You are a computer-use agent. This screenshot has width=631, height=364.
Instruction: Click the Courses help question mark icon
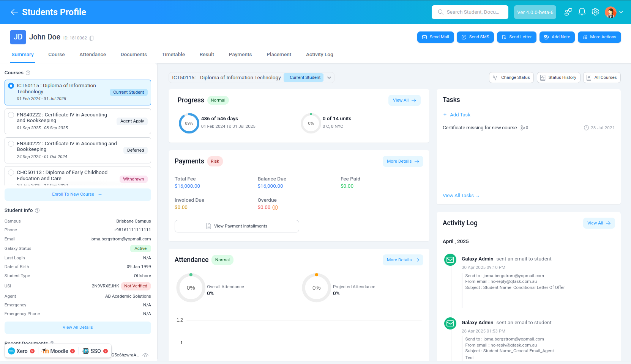tap(28, 73)
